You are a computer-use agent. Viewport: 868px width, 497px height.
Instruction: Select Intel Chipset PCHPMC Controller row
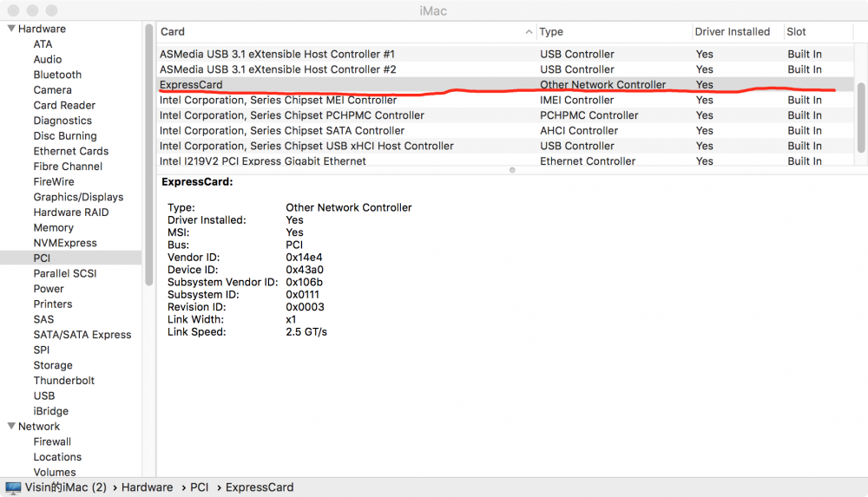point(504,115)
